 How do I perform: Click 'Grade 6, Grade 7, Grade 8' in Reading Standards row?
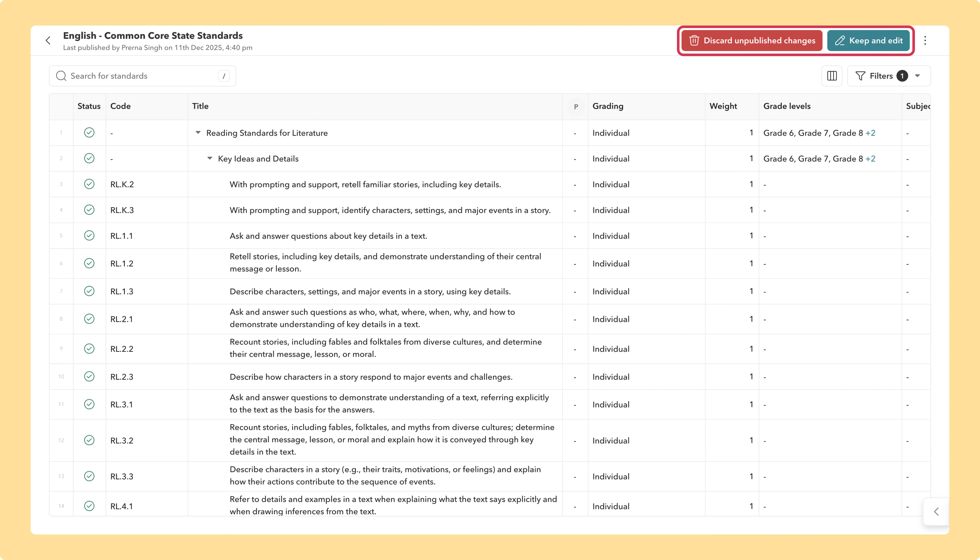coord(813,133)
